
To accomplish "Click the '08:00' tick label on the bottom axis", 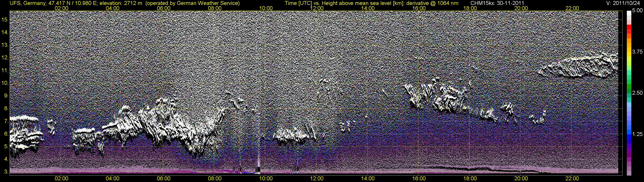I will [215, 179].
